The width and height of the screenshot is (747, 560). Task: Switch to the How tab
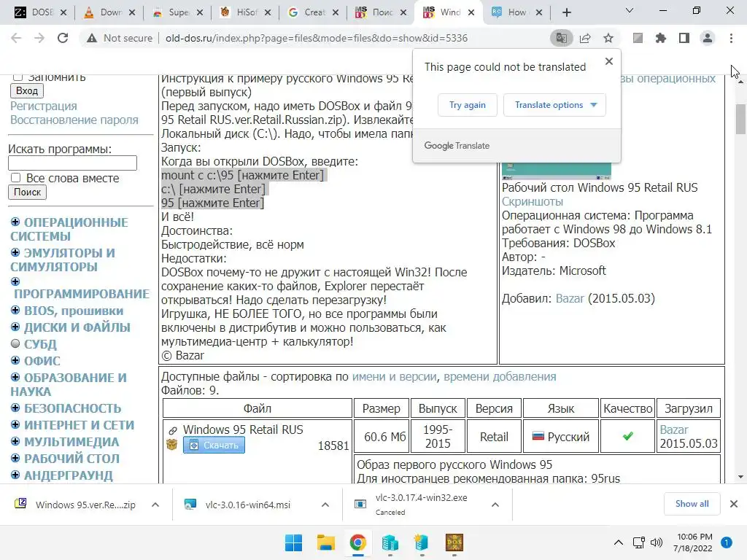coord(517,12)
